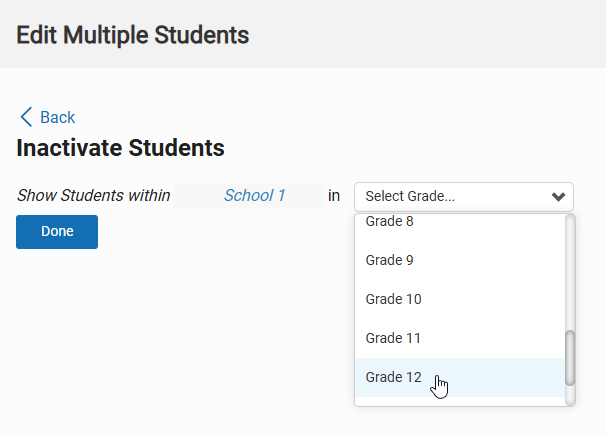Click the School 1 selector
The width and height of the screenshot is (606, 435).
pos(249,196)
